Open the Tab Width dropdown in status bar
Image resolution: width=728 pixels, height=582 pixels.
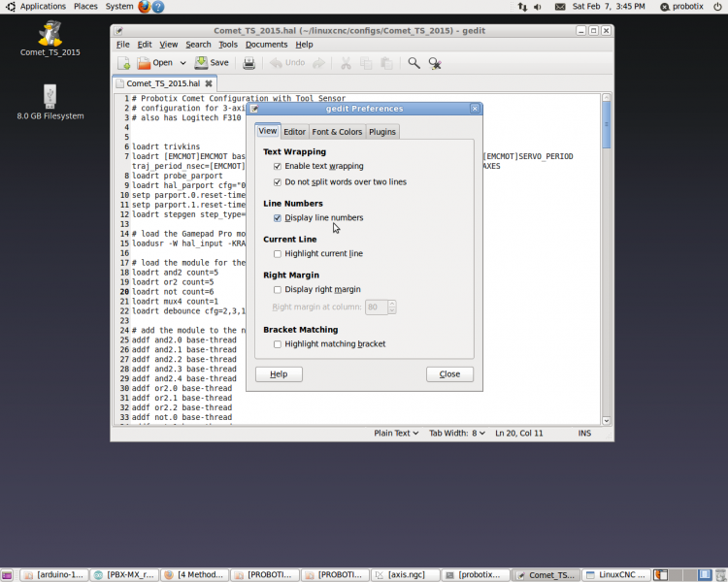456,434
